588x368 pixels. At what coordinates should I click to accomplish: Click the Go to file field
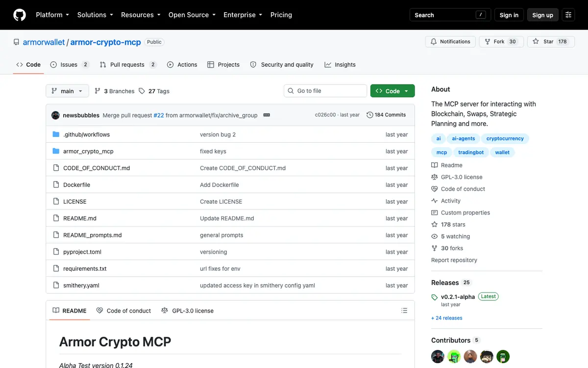coord(325,91)
